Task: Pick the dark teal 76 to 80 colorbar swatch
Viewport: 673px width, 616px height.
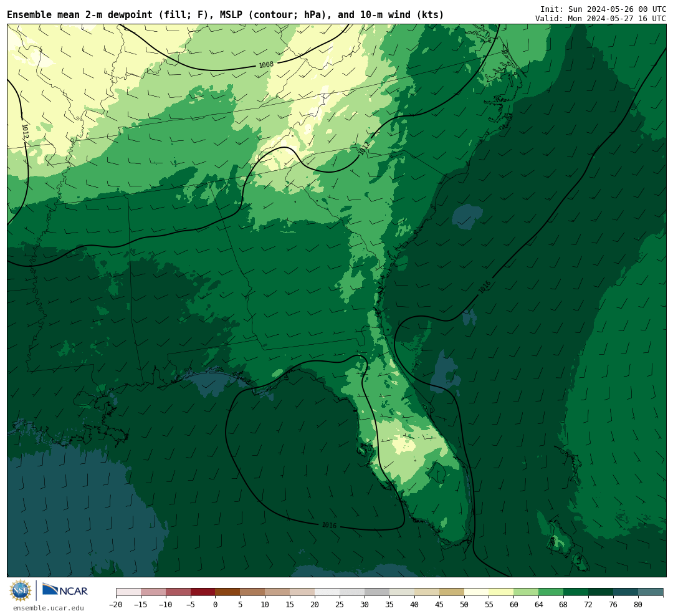Action: pyautogui.click(x=626, y=592)
